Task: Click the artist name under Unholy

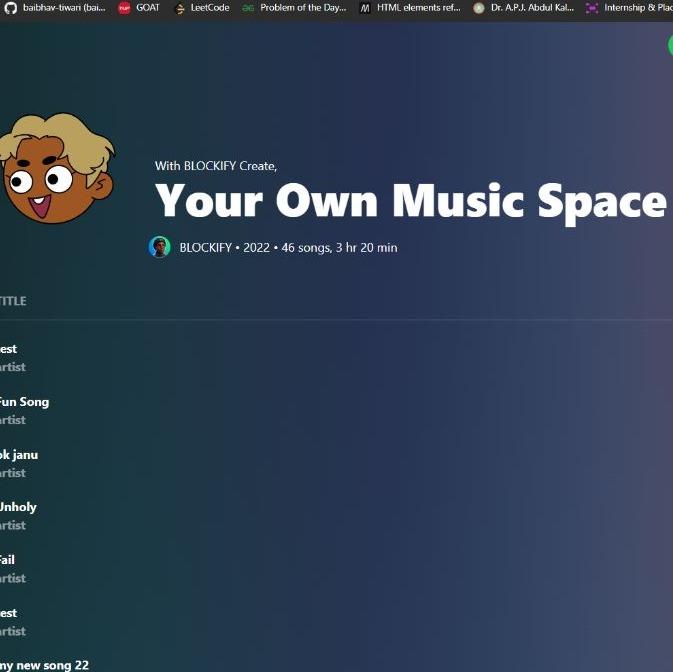Action: (14, 525)
